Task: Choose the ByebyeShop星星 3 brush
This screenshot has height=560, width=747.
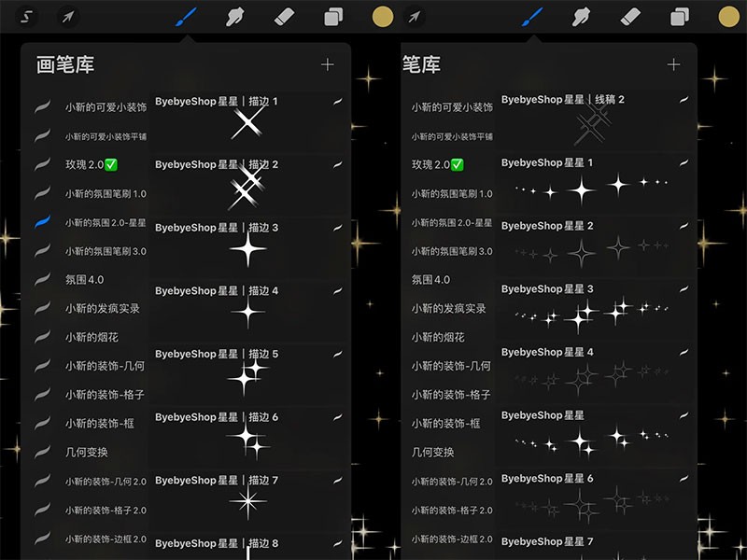Action: coord(593,307)
